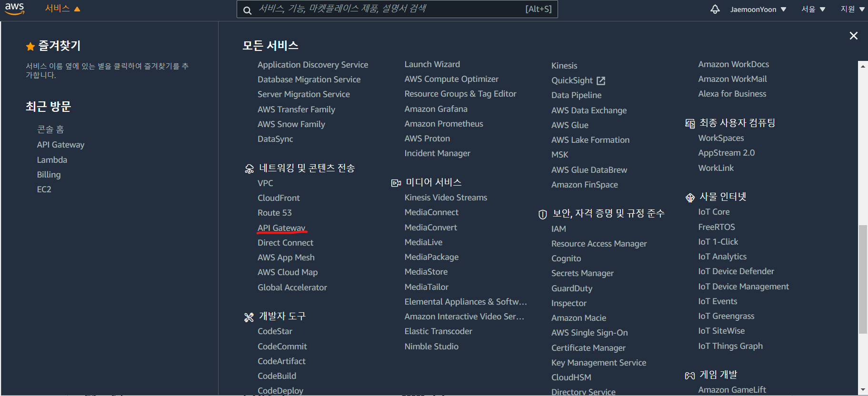868x396 pixels.
Task: Open 콘솔 홈 from recent visits
Action: pyautogui.click(x=50, y=129)
